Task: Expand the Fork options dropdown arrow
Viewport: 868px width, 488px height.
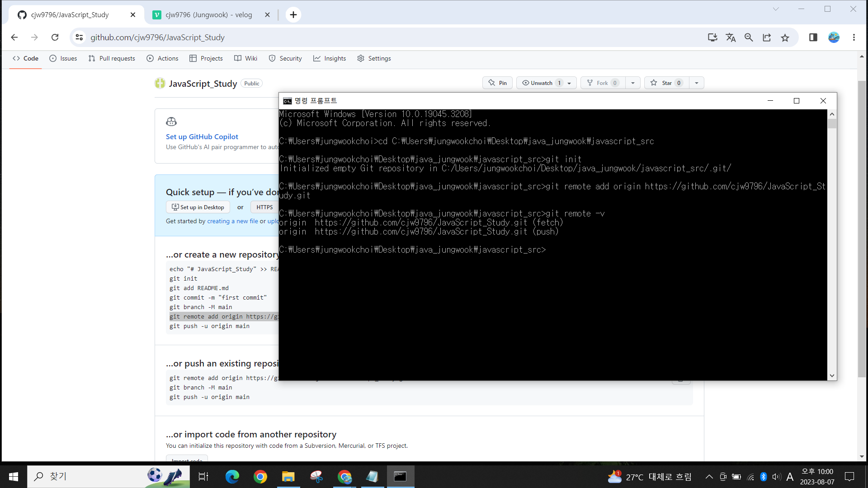Action: click(633, 83)
